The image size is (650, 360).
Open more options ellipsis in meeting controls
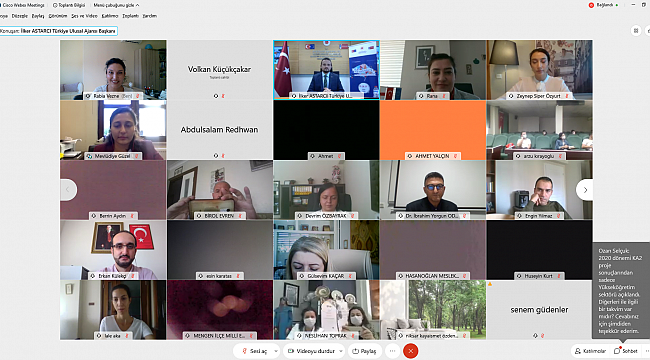coord(392,351)
